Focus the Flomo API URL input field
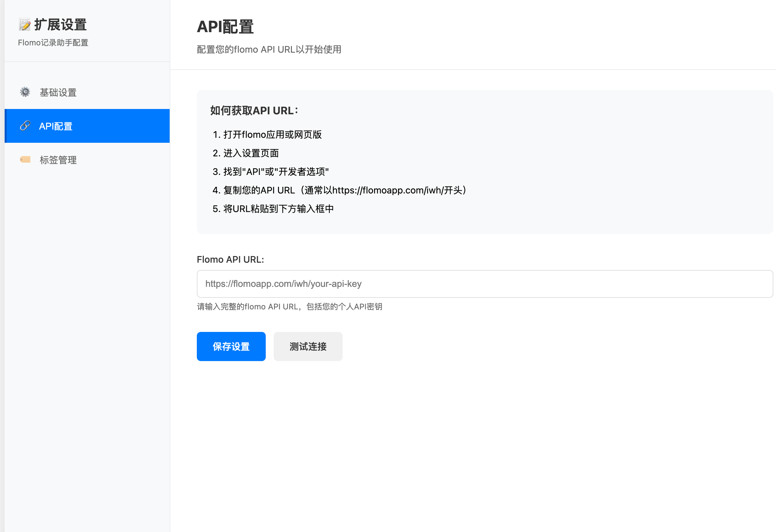 point(484,284)
